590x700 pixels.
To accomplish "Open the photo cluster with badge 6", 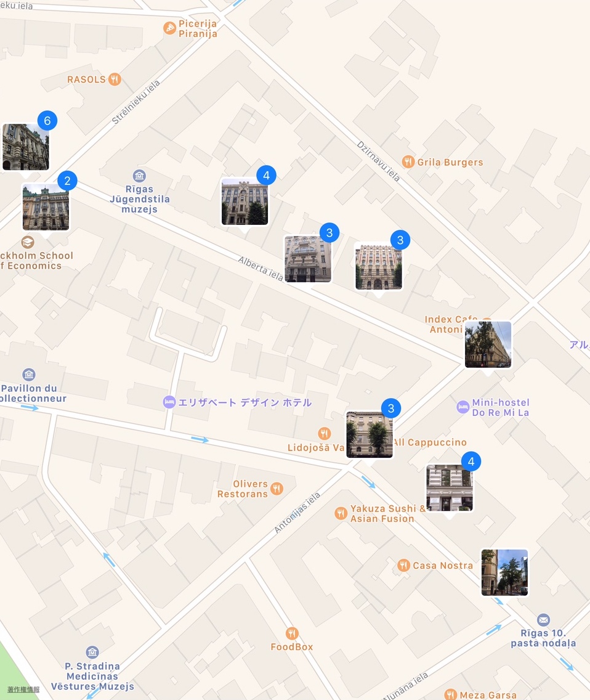I will (x=26, y=147).
